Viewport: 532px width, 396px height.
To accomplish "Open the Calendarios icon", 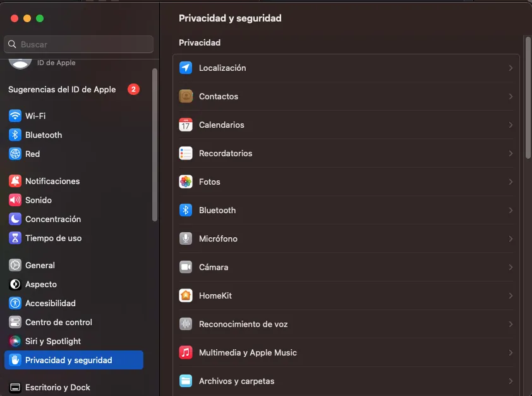I will click(x=186, y=125).
